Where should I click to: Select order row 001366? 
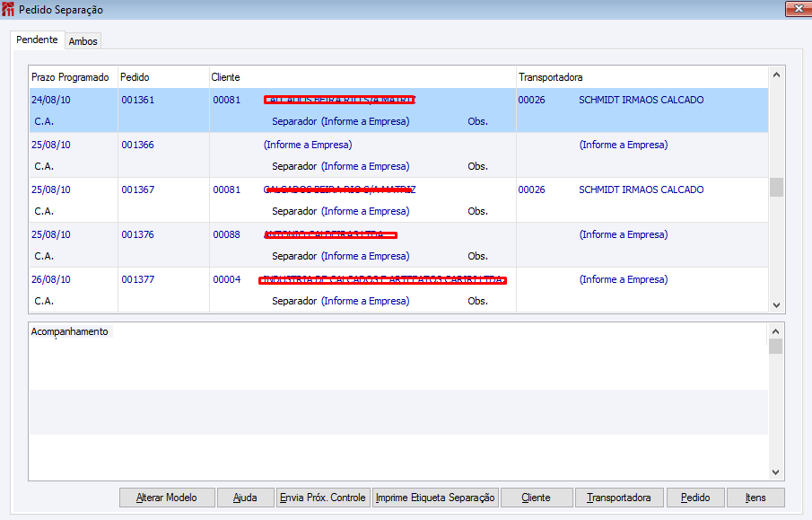(x=398, y=155)
